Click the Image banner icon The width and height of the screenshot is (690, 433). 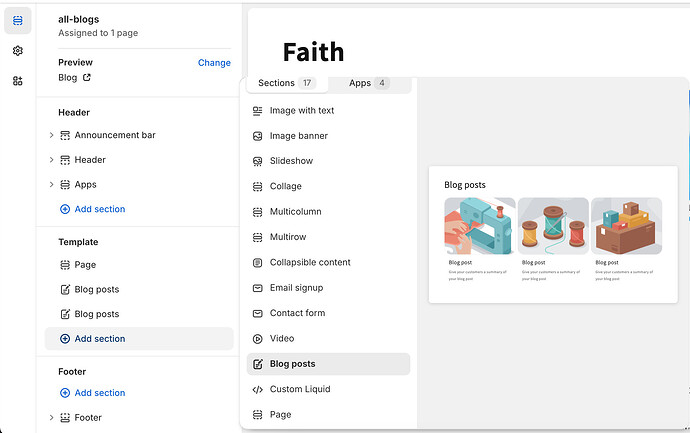(257, 136)
